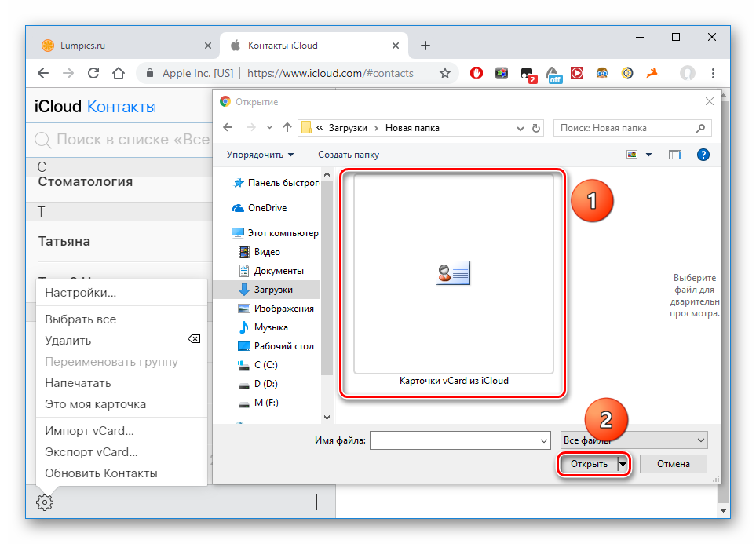Viewport: 756px width, 544px height.
Task: Open Рабочий стол in sidebar
Action: point(276,345)
